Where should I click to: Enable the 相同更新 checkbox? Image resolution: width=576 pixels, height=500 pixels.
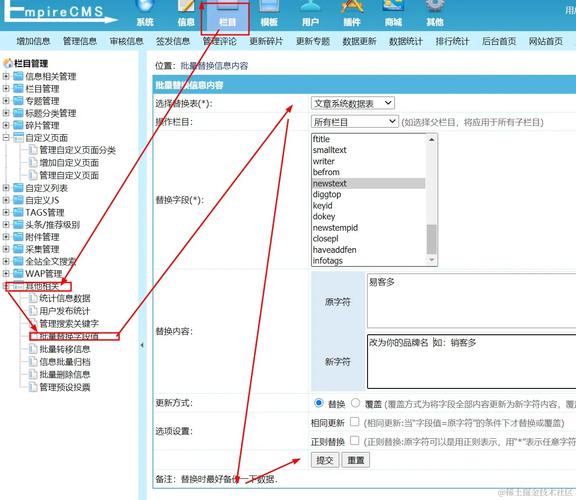pyautogui.click(x=354, y=422)
